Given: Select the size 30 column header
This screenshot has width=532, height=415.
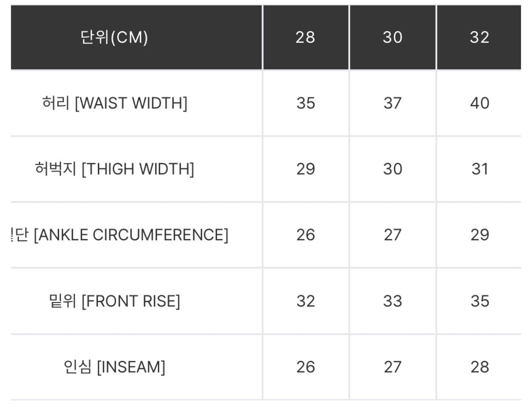Looking at the screenshot, I should pos(392,37).
